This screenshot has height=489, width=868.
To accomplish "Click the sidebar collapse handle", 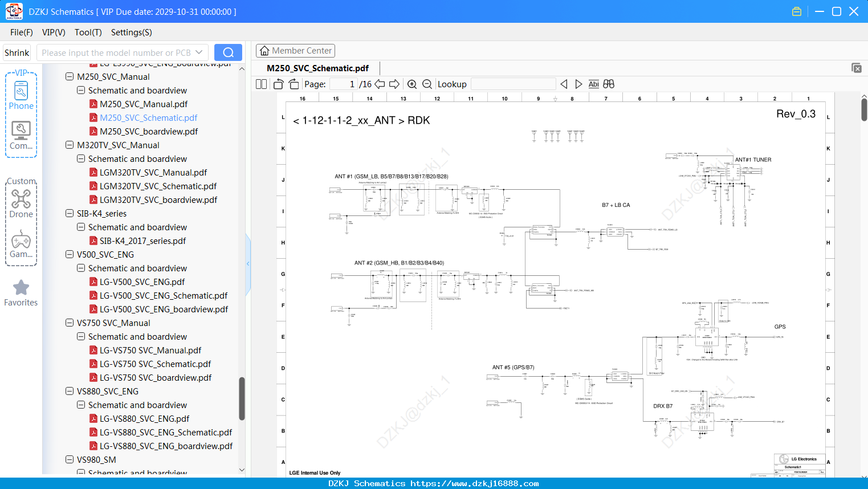I will point(248,263).
